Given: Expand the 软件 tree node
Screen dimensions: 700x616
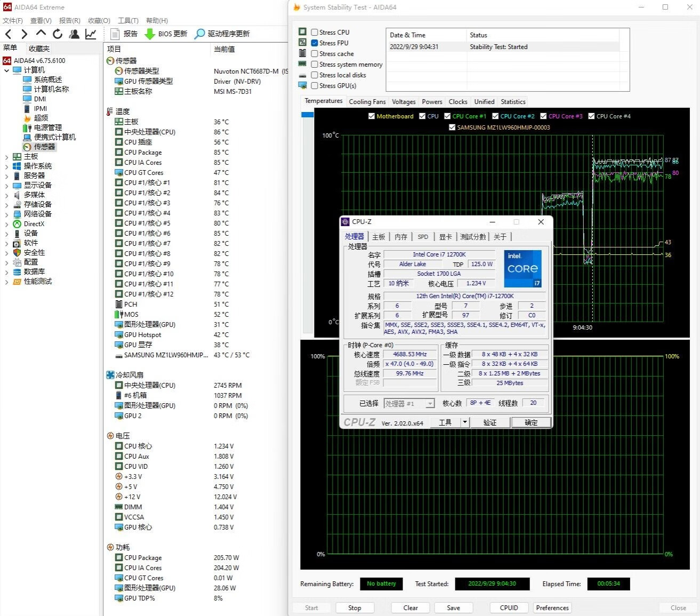Looking at the screenshot, I should tap(6, 243).
